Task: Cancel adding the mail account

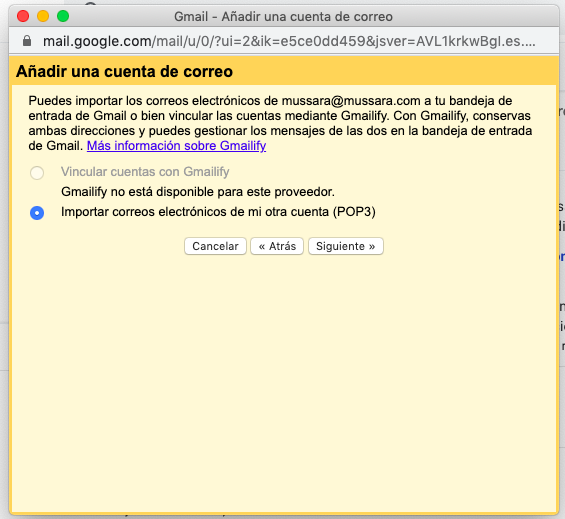Action: coord(215,246)
